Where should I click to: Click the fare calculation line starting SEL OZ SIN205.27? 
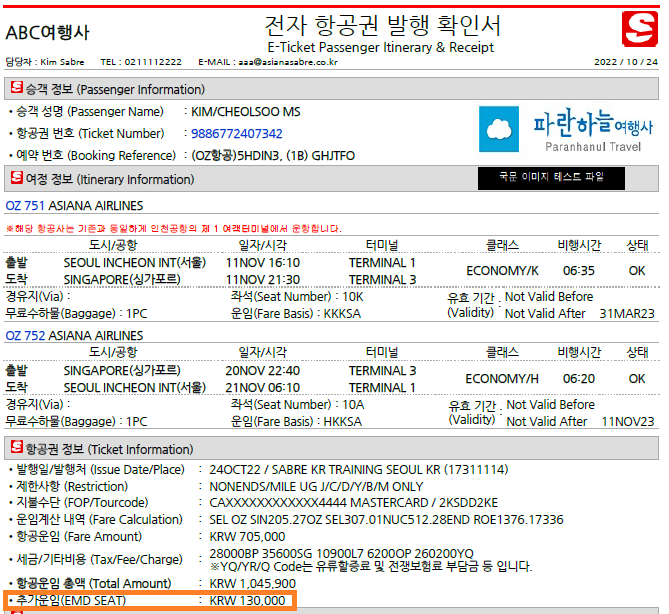click(x=386, y=520)
